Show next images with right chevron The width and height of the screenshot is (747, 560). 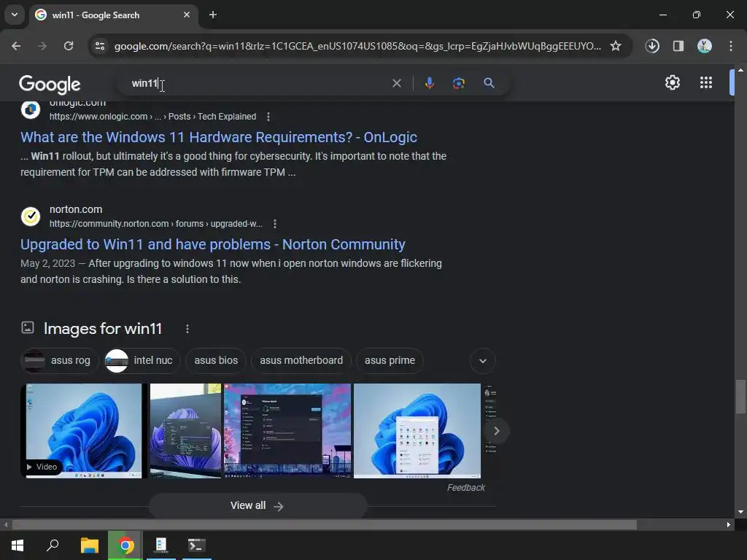click(496, 431)
